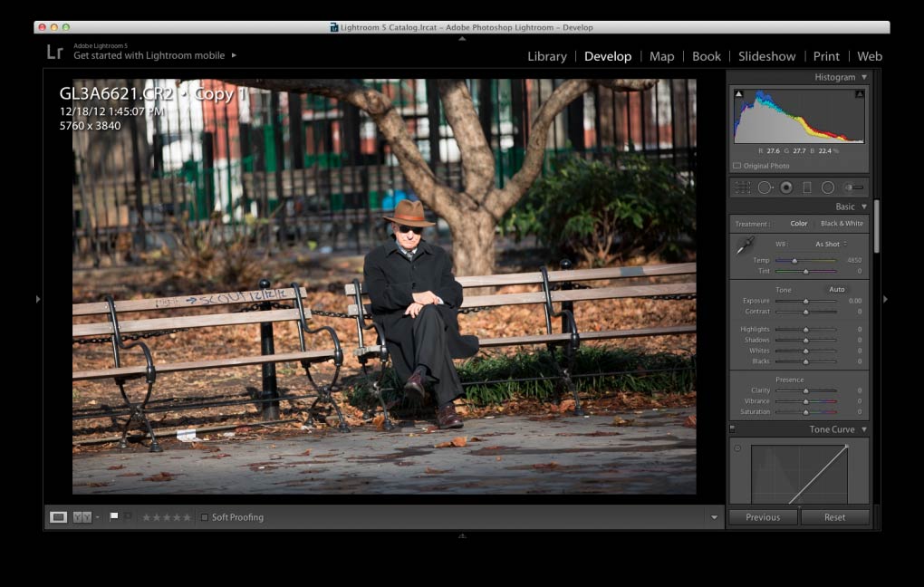
Task: Enable Soft Proofing
Action: (205, 517)
